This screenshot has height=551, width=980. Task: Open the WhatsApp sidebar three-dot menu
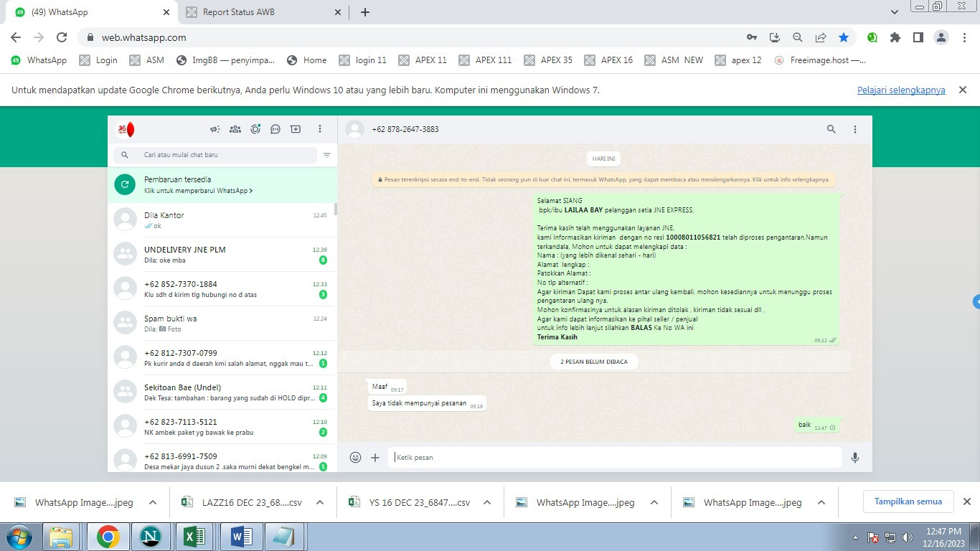coord(320,129)
